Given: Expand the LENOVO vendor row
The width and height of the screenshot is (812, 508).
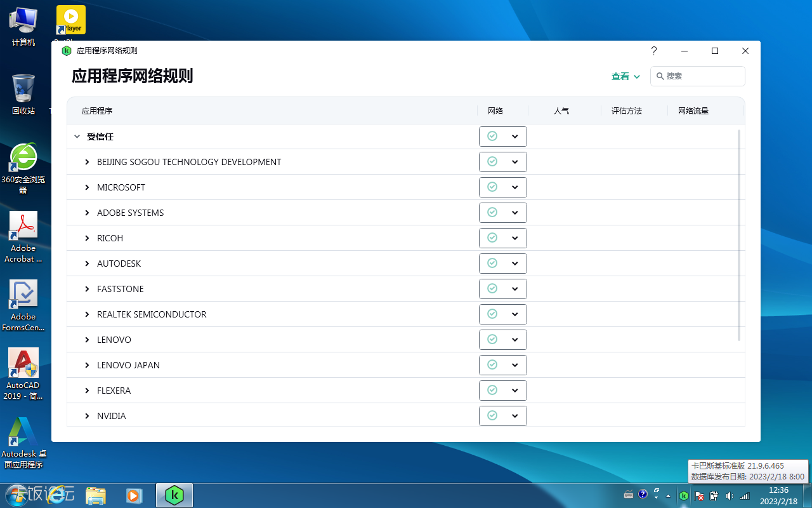Looking at the screenshot, I should tap(88, 340).
